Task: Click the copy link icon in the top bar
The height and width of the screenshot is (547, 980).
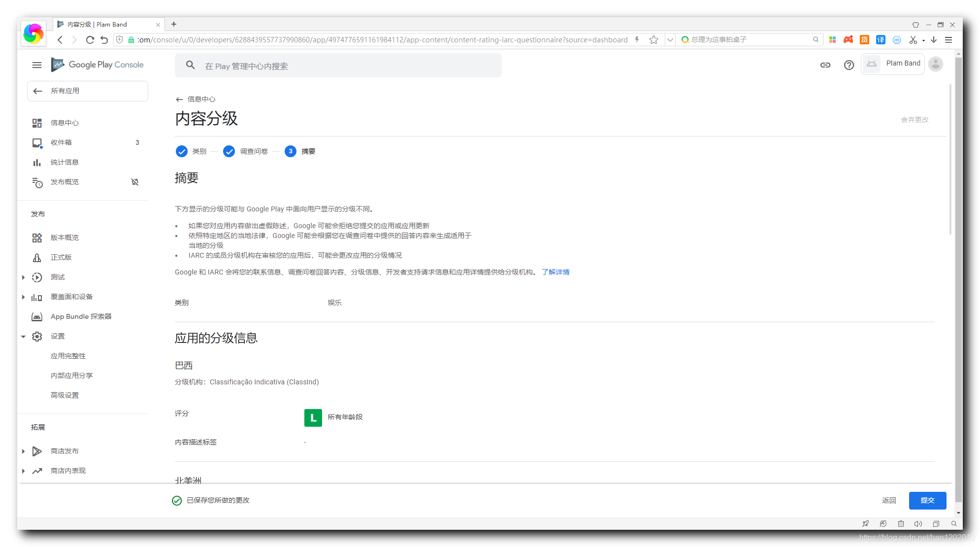Action: [x=825, y=65]
